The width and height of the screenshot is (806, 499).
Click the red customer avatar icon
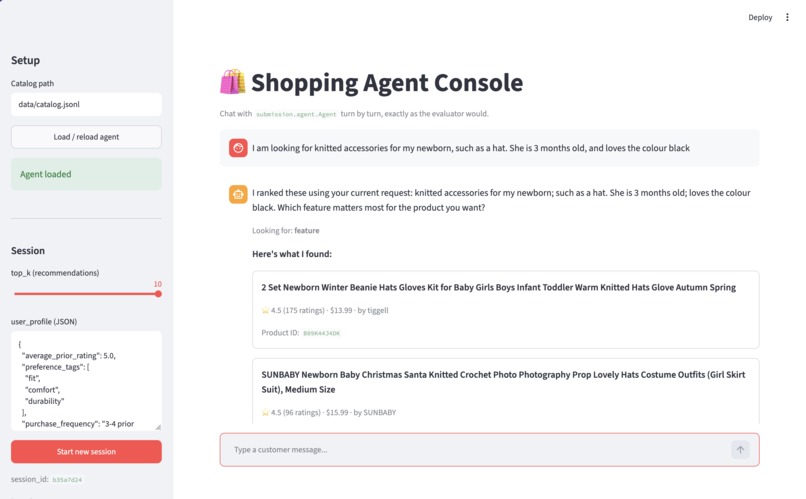pyautogui.click(x=238, y=148)
